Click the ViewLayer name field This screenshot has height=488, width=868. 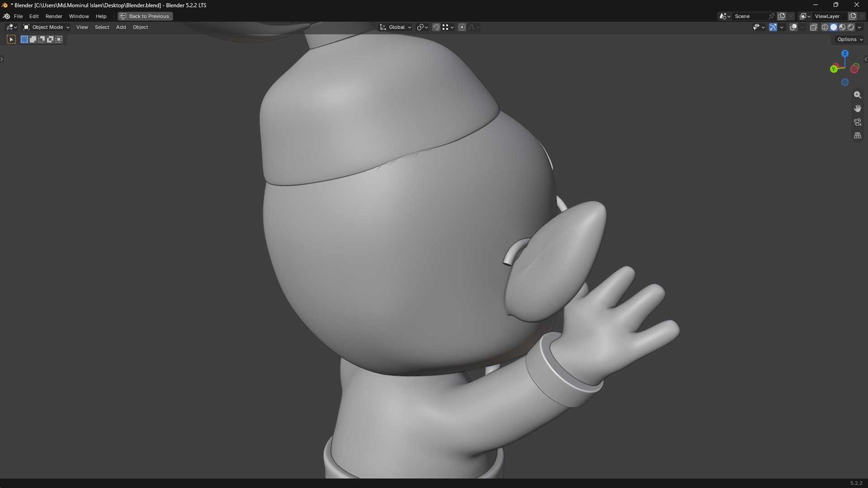pos(830,16)
